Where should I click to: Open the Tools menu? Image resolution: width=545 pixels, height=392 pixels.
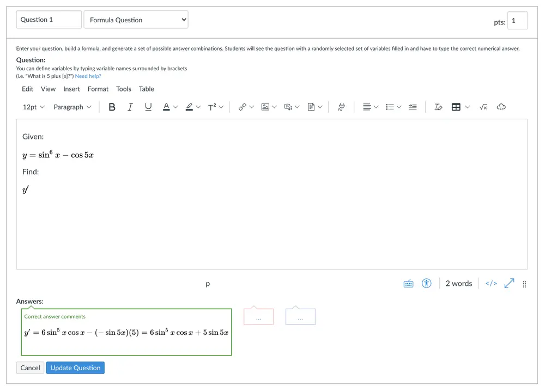coord(123,89)
